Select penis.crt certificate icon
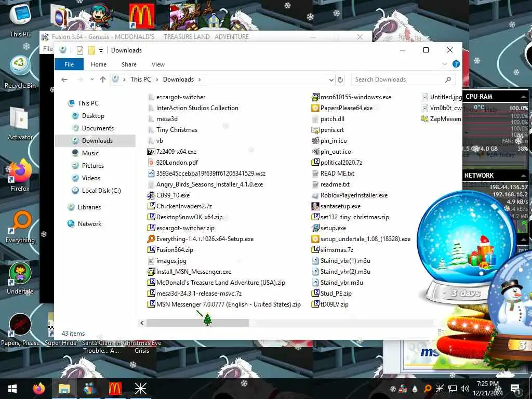Screen dimensions: 532x399 coord(315,129)
